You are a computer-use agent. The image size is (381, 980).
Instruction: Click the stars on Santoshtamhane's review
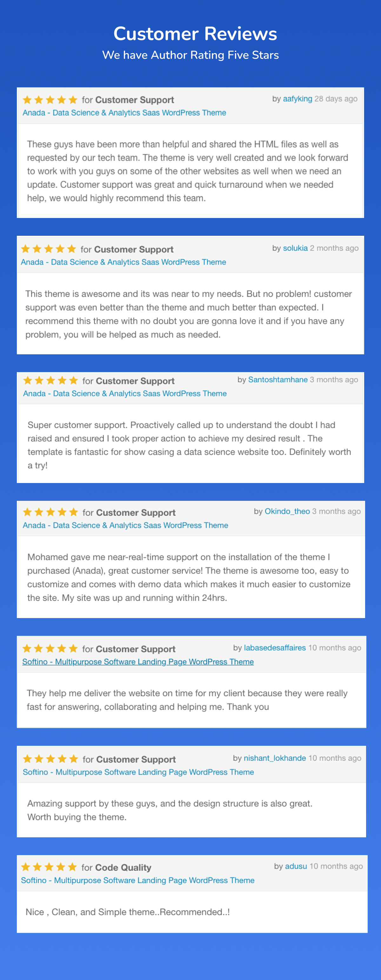point(50,381)
